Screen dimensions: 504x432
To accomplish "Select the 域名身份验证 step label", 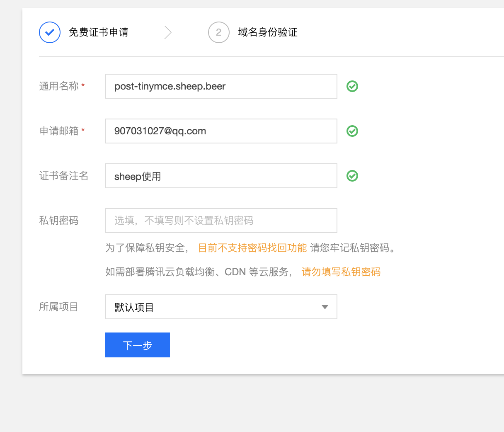I will coord(268,32).
